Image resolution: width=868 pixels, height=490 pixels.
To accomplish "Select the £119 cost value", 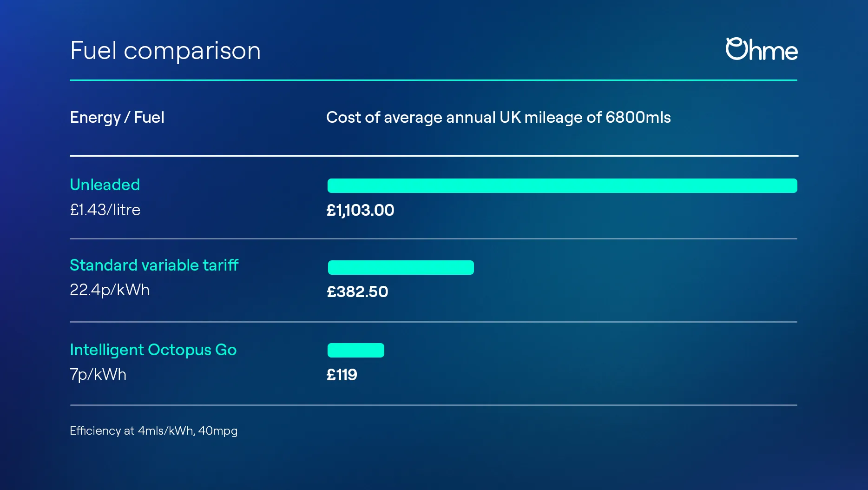I will (x=342, y=375).
